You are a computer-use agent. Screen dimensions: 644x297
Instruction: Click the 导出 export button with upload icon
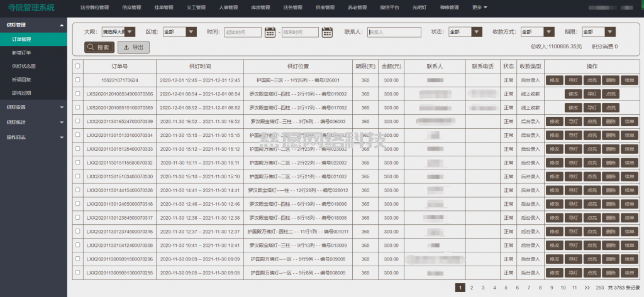(x=133, y=47)
